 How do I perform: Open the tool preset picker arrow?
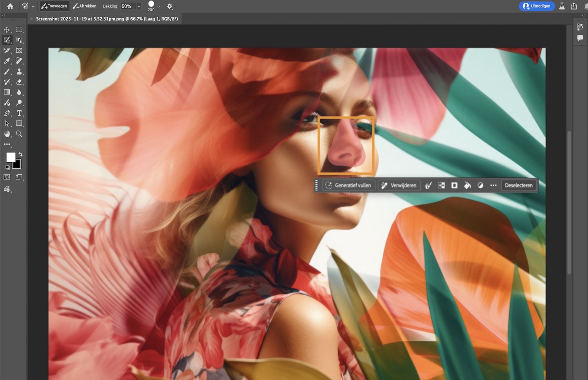coord(33,6)
